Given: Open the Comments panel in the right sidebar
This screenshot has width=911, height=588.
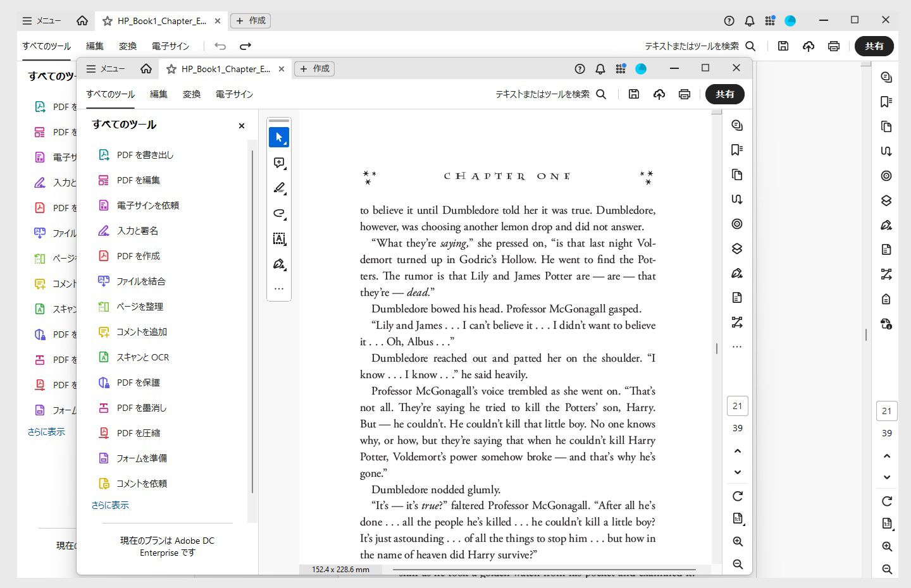Looking at the screenshot, I should [736, 125].
